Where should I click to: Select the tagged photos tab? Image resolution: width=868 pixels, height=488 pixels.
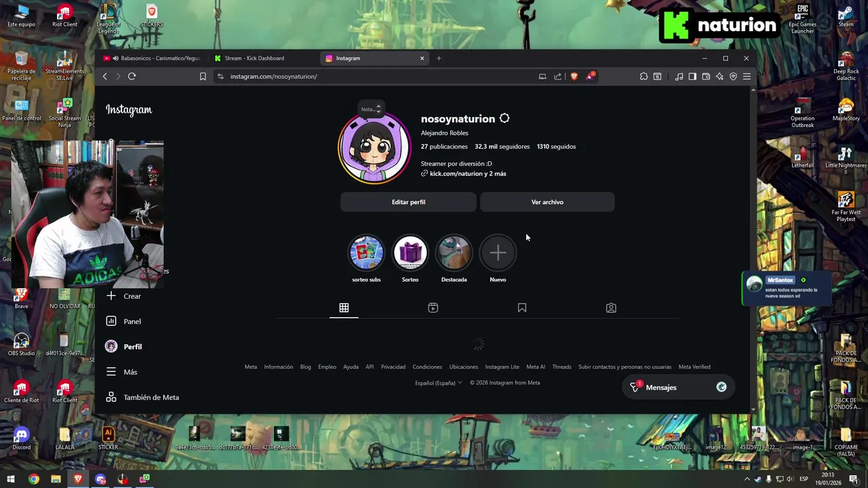coord(611,308)
